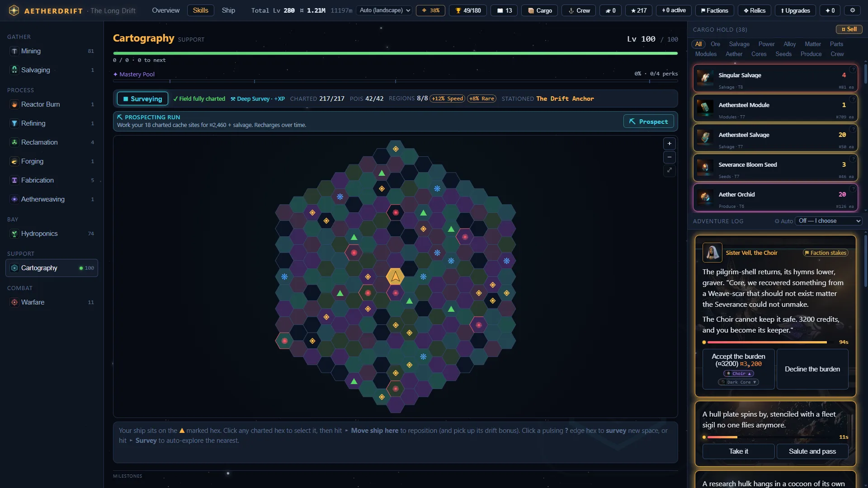
Task: Click the Fabrication skill icon
Action: (x=14, y=180)
